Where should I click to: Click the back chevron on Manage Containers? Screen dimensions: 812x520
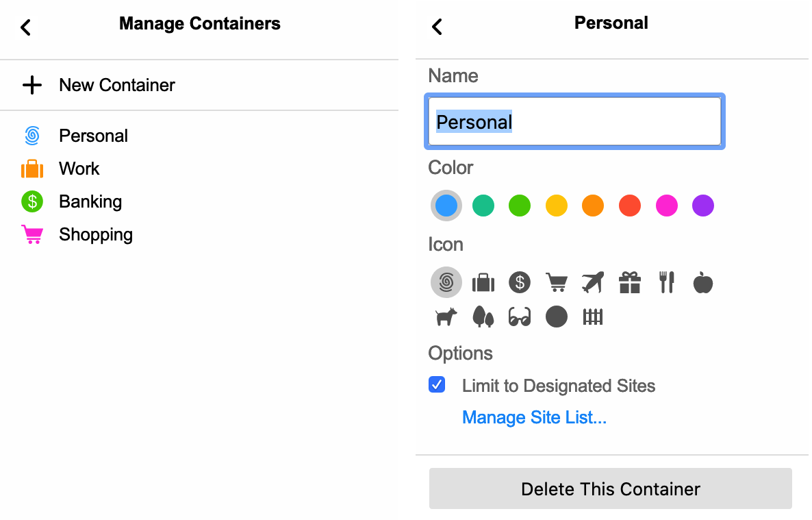(x=25, y=27)
